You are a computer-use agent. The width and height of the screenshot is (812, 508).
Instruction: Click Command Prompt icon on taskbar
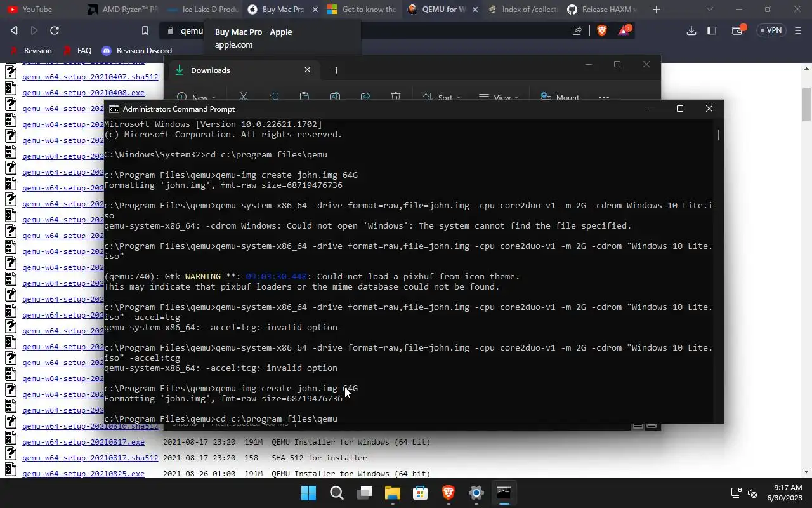click(504, 493)
